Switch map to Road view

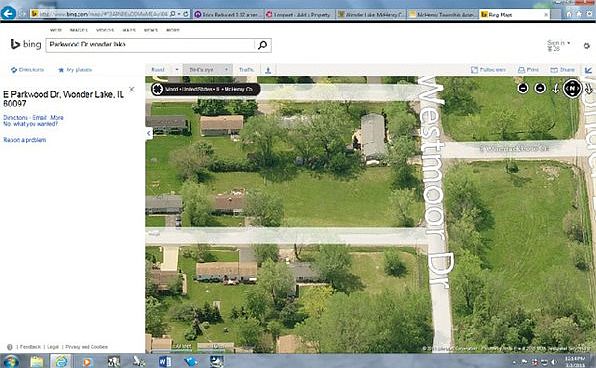coord(158,70)
